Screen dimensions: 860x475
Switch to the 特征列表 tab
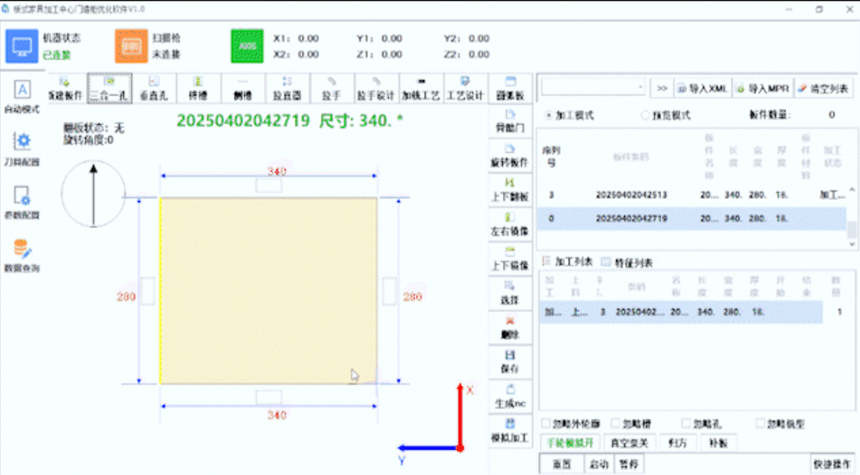(x=611, y=262)
